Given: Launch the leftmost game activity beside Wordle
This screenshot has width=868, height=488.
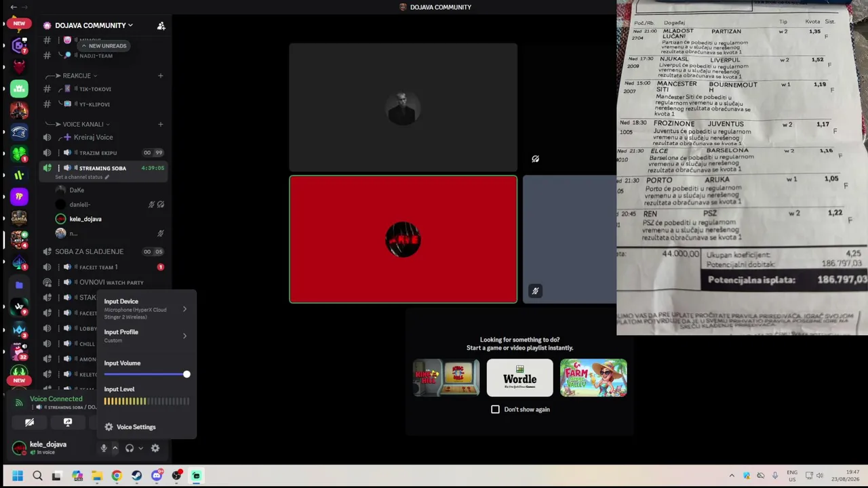Looking at the screenshot, I should click(446, 378).
